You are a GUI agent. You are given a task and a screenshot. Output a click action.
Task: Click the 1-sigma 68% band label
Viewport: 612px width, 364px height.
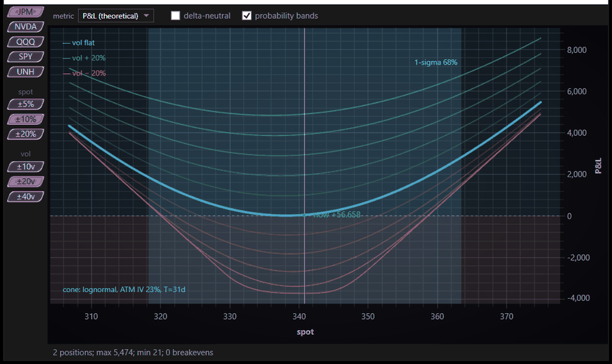pos(436,62)
